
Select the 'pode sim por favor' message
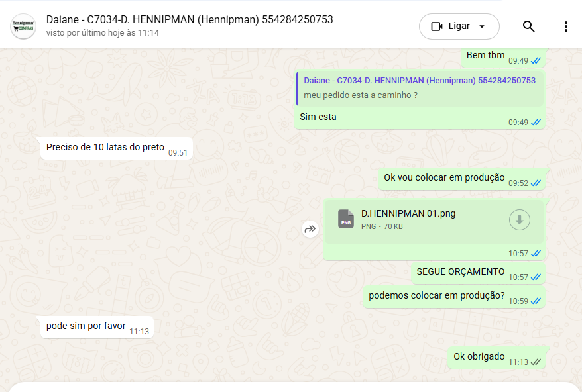[97, 327]
